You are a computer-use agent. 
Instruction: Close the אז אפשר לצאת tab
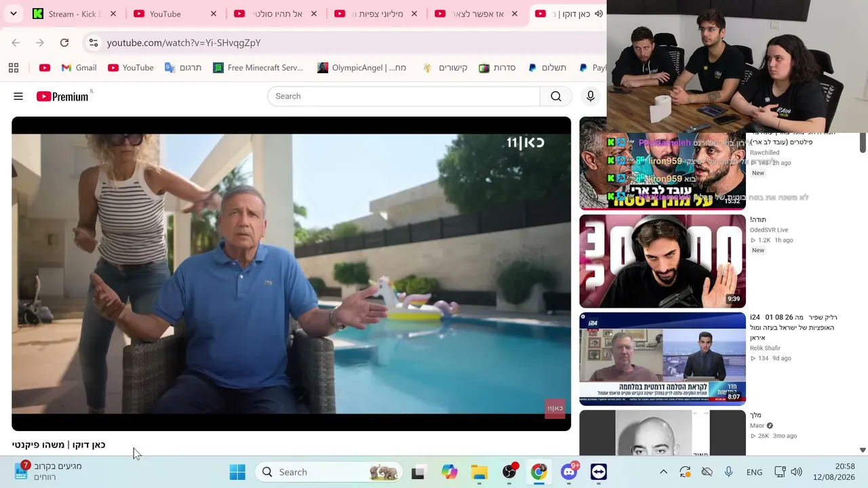coord(515,14)
